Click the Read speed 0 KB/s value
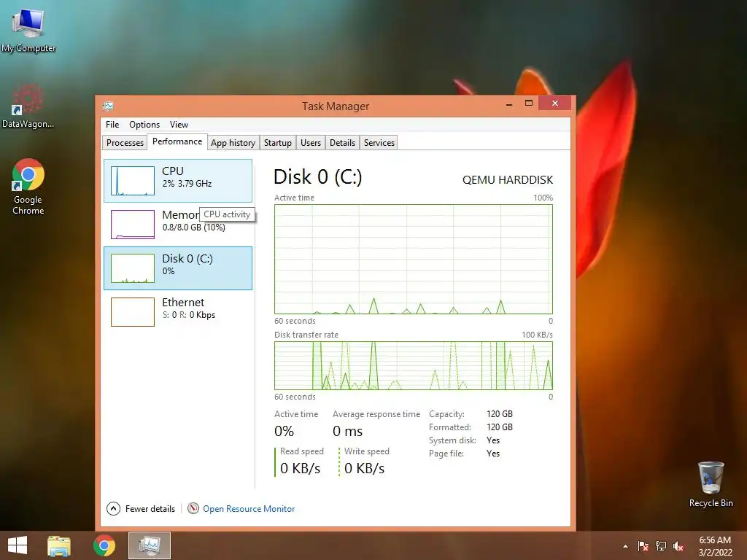Viewport: 747px width, 560px height. (300, 469)
